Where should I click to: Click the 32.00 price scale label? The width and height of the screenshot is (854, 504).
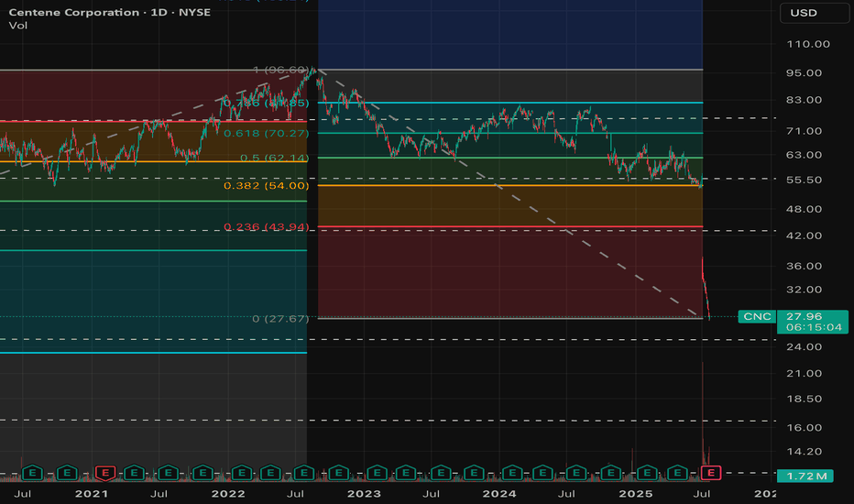click(x=804, y=290)
